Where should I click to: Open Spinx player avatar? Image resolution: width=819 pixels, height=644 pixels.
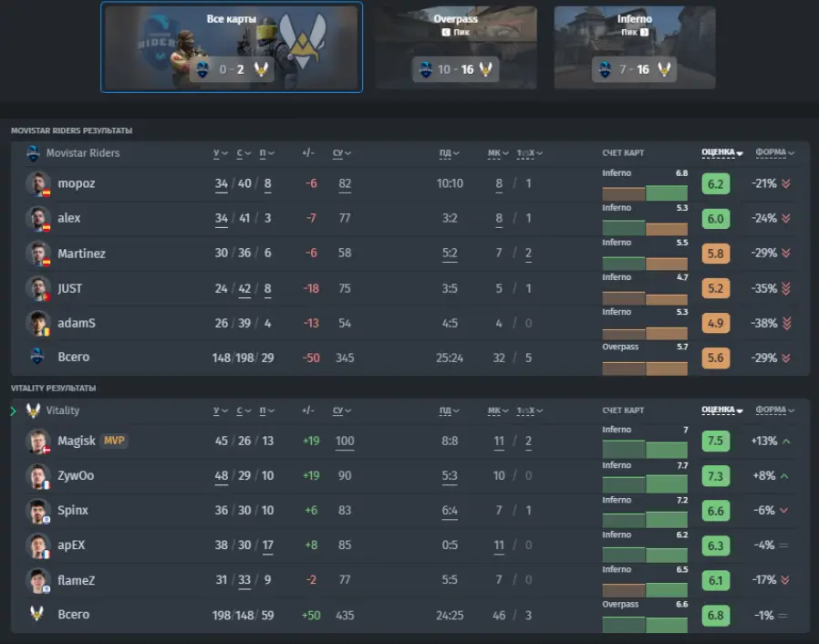(x=38, y=511)
